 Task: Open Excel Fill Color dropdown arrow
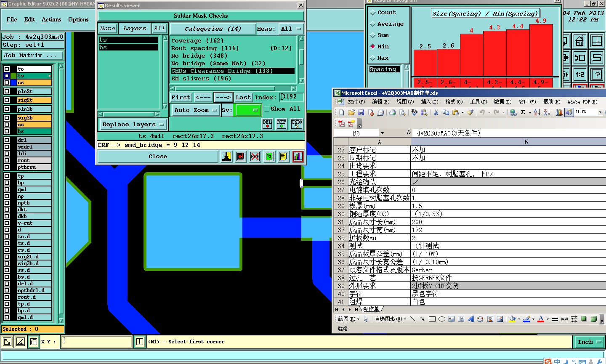click(519, 319)
